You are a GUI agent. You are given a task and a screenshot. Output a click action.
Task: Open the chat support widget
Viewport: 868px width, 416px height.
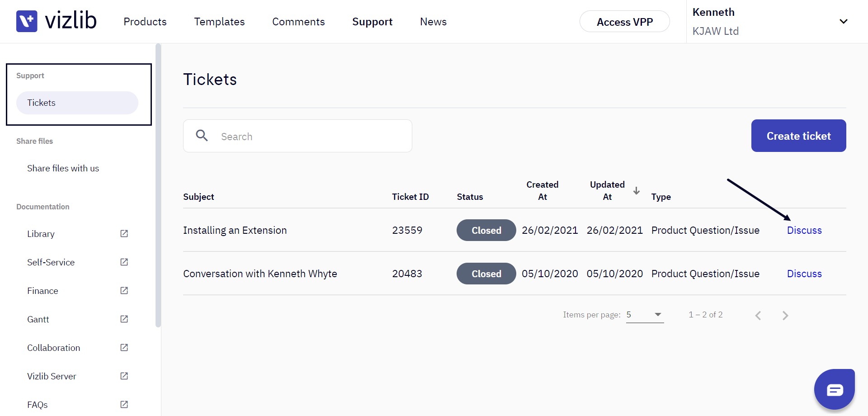pos(835,389)
